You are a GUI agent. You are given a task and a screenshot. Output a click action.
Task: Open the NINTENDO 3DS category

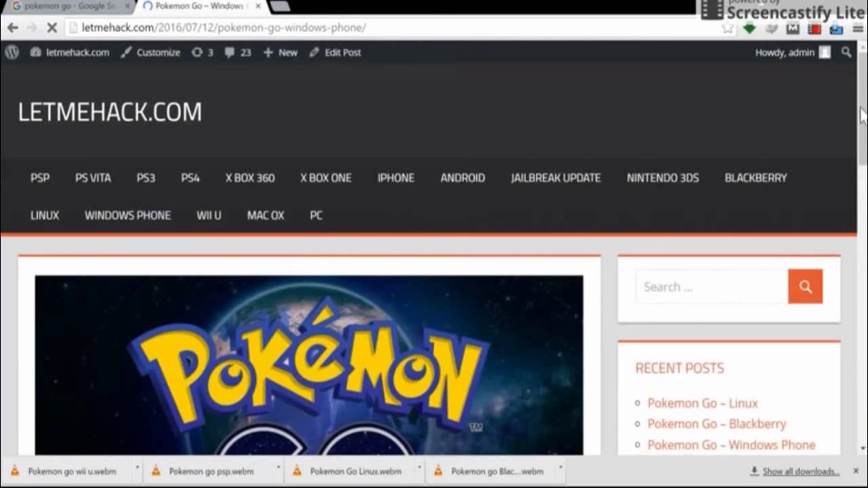pos(663,178)
